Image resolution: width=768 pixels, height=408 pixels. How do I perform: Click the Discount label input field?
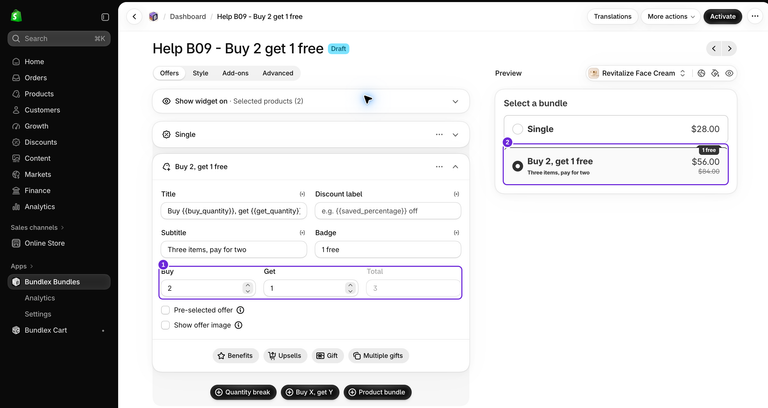387,211
